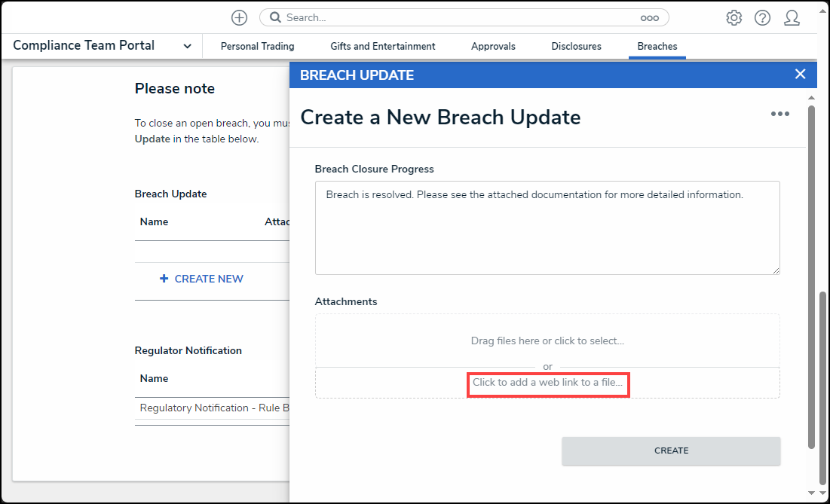Close the Breach Update panel
Viewport: 830px width, 504px height.
coord(800,74)
